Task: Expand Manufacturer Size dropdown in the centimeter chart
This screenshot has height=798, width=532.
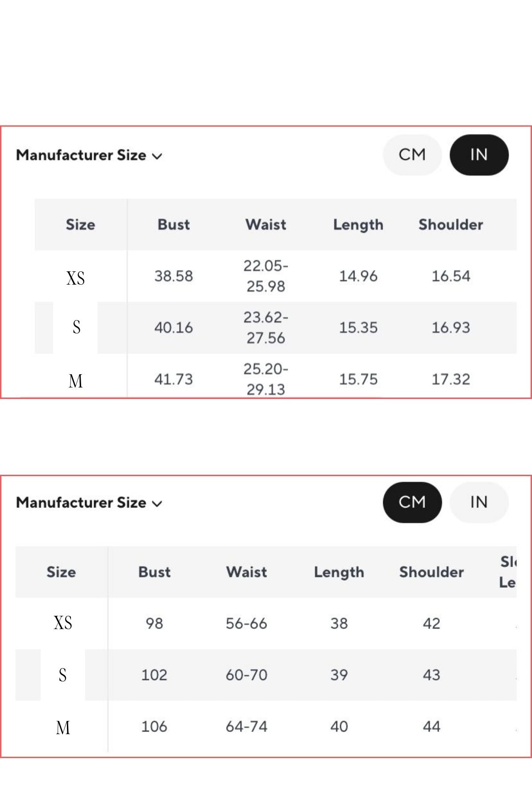Action: (89, 503)
